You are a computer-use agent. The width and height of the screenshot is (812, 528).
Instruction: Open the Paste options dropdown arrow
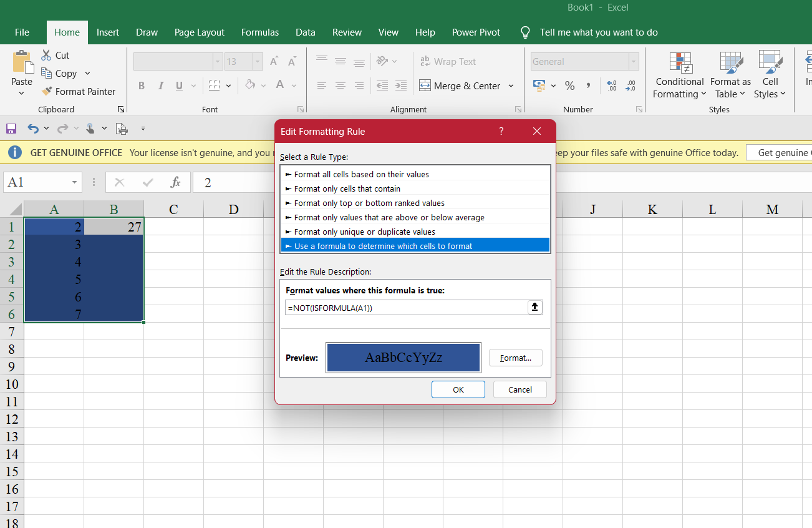tap(22, 93)
